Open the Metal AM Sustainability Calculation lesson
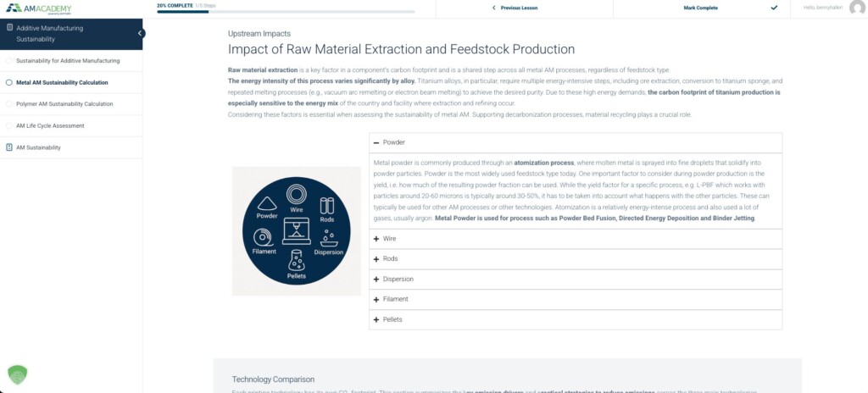868x393 pixels. point(62,83)
